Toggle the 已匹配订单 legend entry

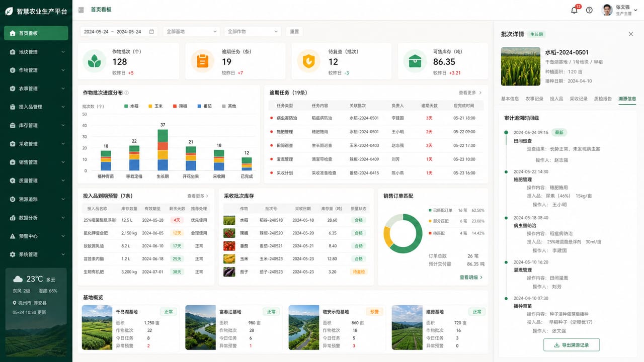(440, 210)
